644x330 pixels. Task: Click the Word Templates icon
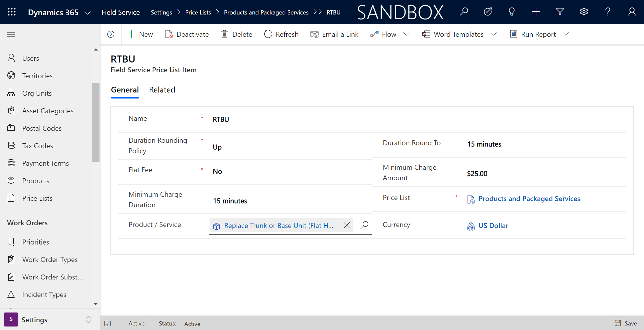click(x=426, y=34)
